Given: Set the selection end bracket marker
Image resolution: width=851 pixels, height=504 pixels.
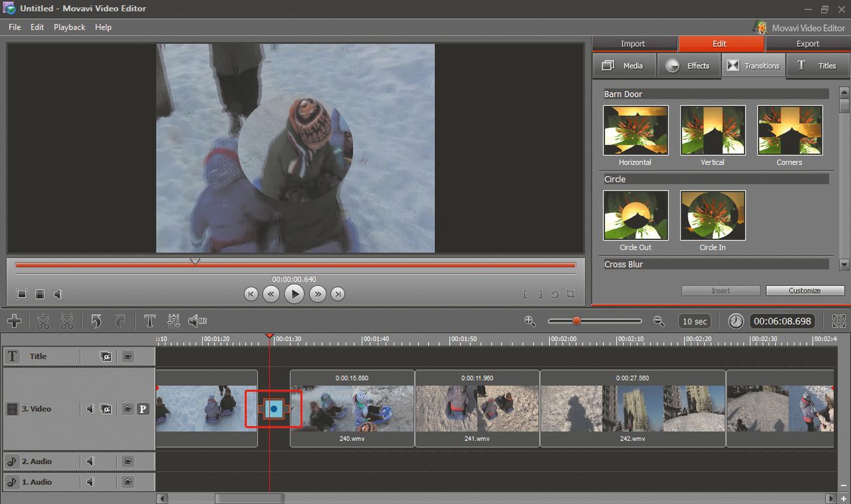Looking at the screenshot, I should coord(540,294).
